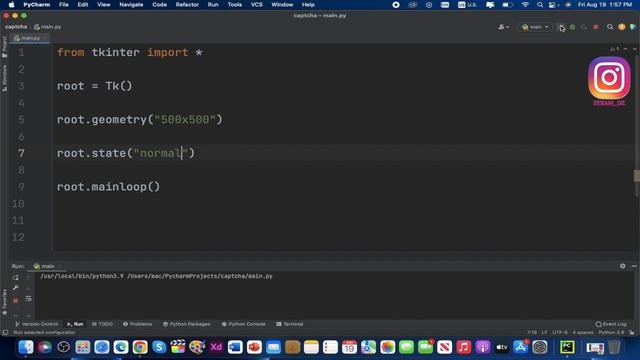The image size is (640, 360).
Task: Open the Terminal tool window
Action: click(289, 324)
